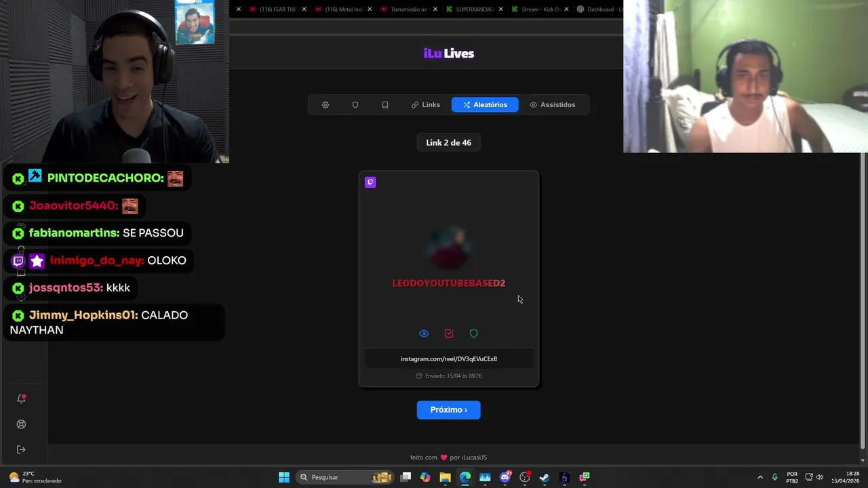Open the clock showing 18:28

845,477
